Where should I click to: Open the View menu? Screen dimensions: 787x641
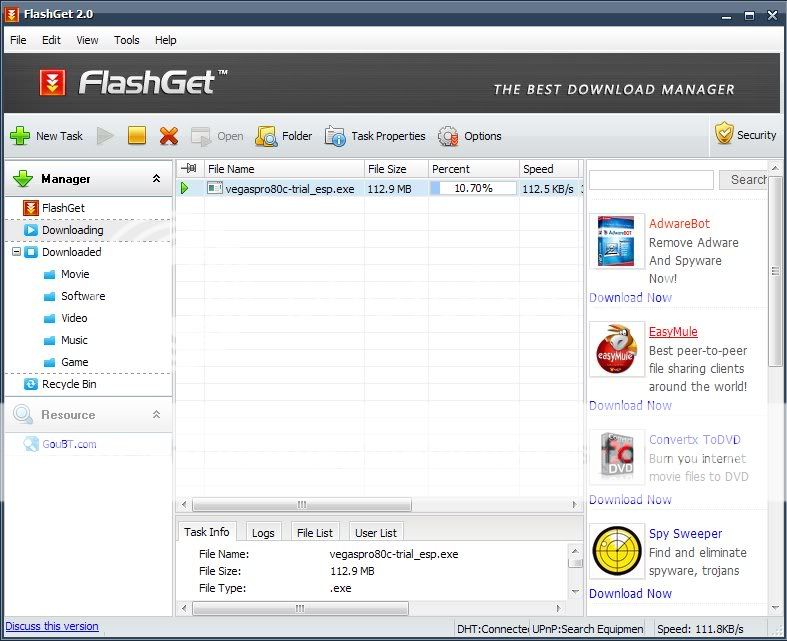point(87,40)
